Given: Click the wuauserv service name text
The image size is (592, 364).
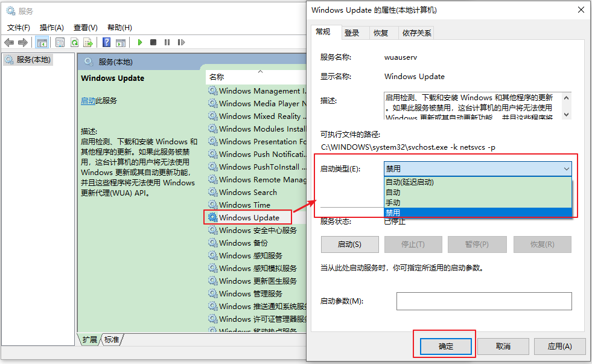Looking at the screenshot, I should (x=401, y=57).
